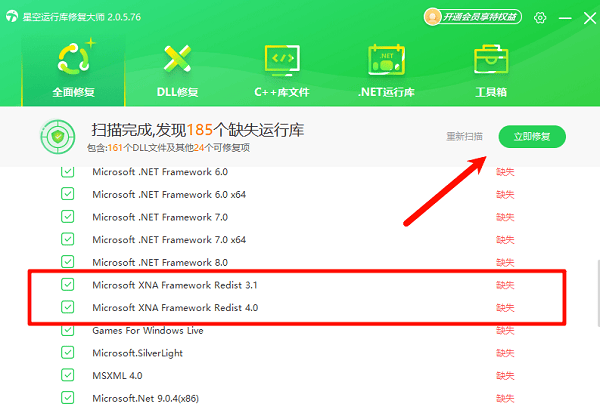
Task: Uncheck Microsoft.Net 9.0.4(x86) checkbox
Action: [x=68, y=398]
